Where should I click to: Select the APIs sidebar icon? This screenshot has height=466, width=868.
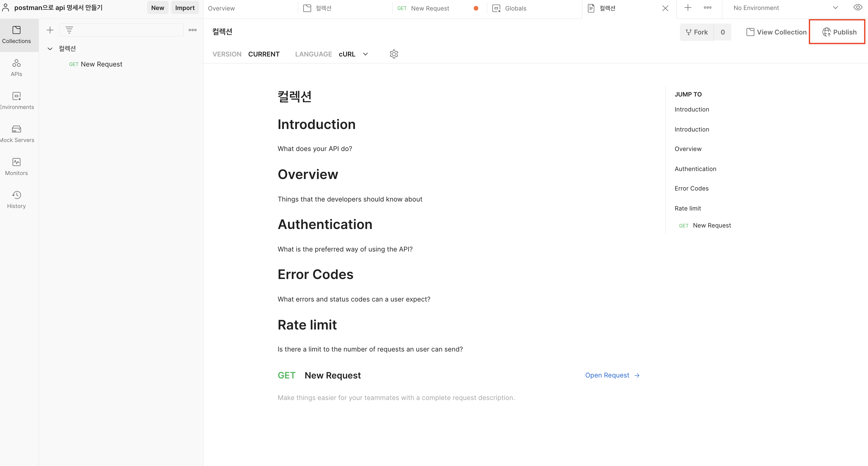(16, 67)
